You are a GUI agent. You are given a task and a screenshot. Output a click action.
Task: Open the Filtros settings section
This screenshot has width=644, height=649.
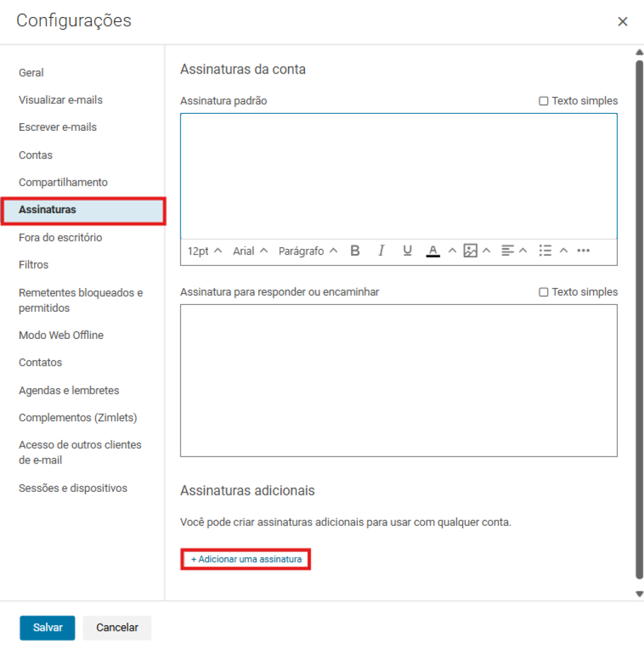[x=34, y=265]
